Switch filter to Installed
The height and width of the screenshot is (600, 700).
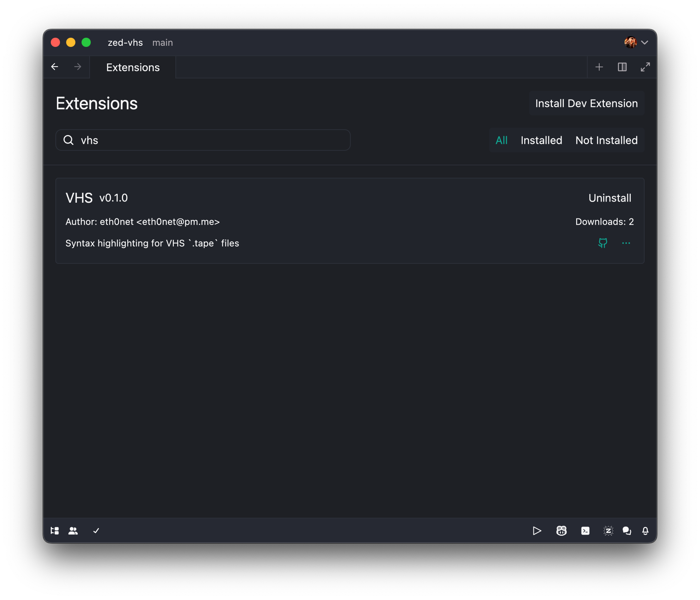pyautogui.click(x=542, y=140)
